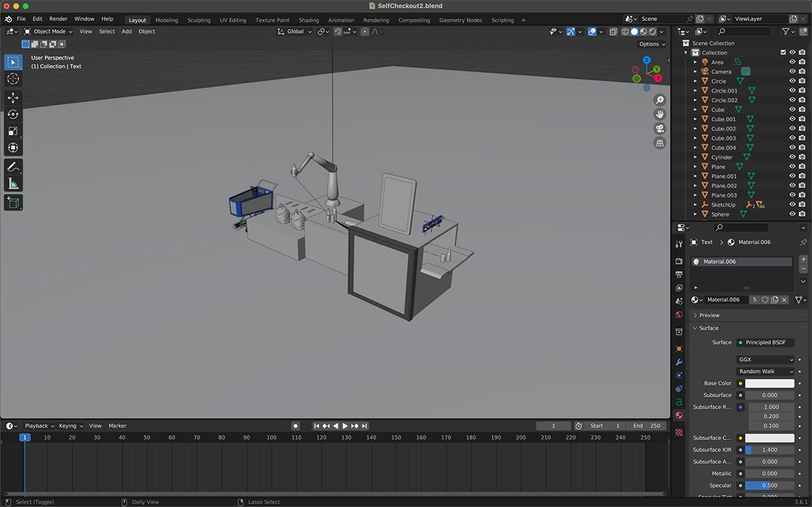
Task: Click the Options button in viewport
Action: [x=652, y=44]
